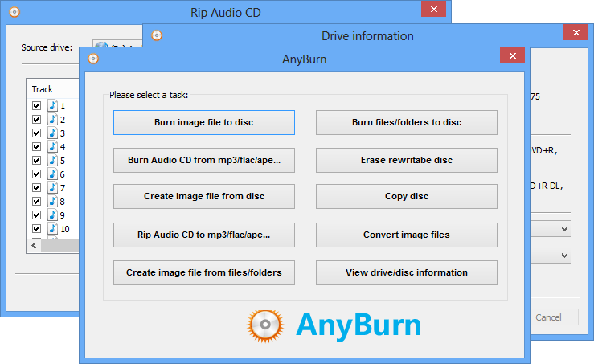Select track 3 music file icon
This screenshot has height=364, width=594.
click(53, 133)
